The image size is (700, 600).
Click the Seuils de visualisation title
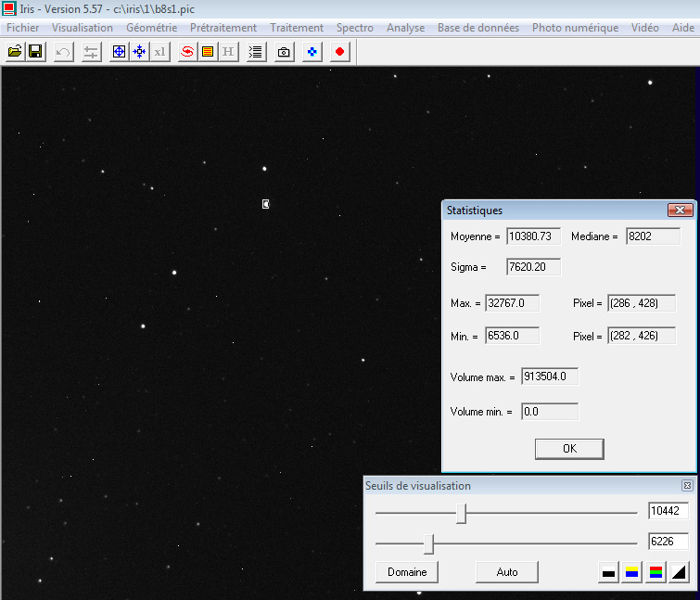click(418, 486)
